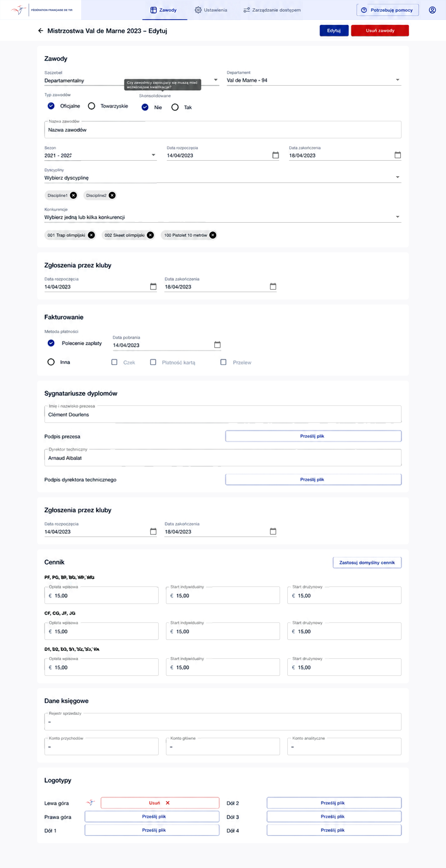Open end date calendar in first Zgłoszenia przez kluby
The height and width of the screenshot is (868, 446).
click(x=273, y=286)
